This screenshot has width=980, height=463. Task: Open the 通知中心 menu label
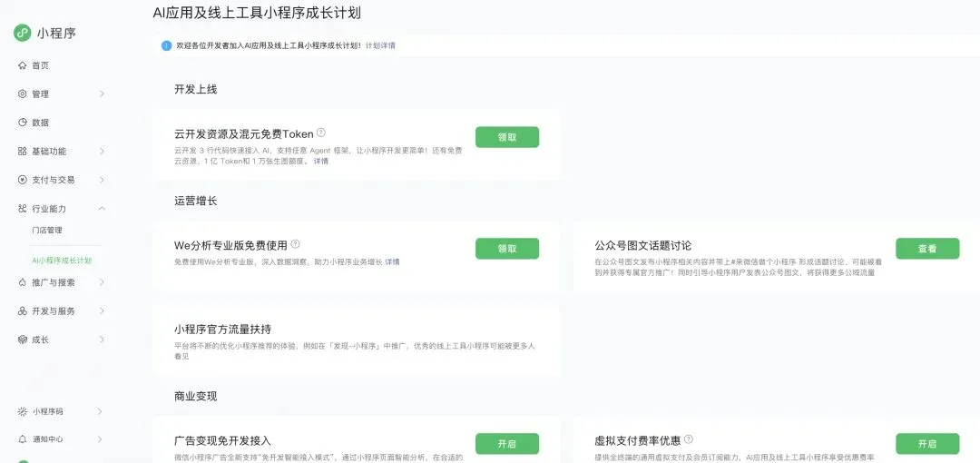point(47,439)
